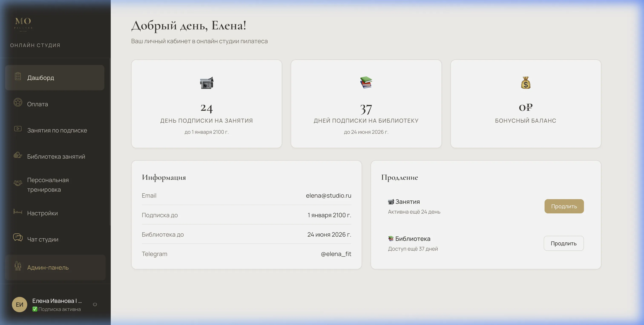Click the Админ-панель people icon

tap(18, 266)
